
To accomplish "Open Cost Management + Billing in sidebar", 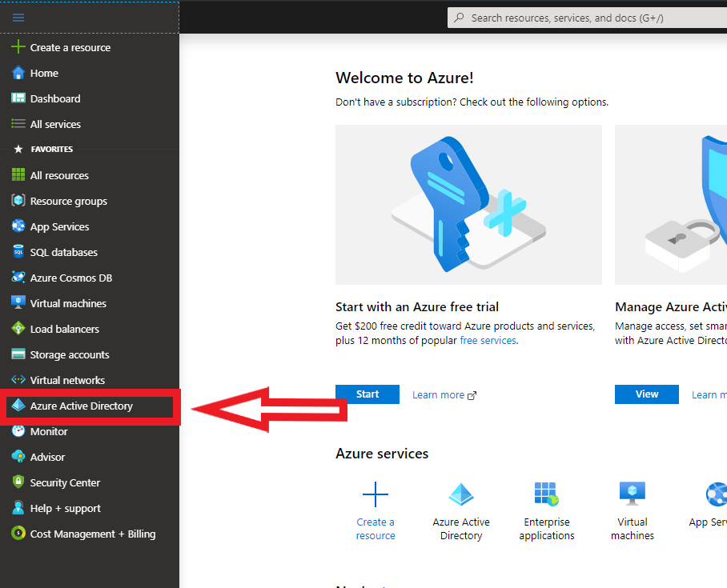I will [92, 534].
